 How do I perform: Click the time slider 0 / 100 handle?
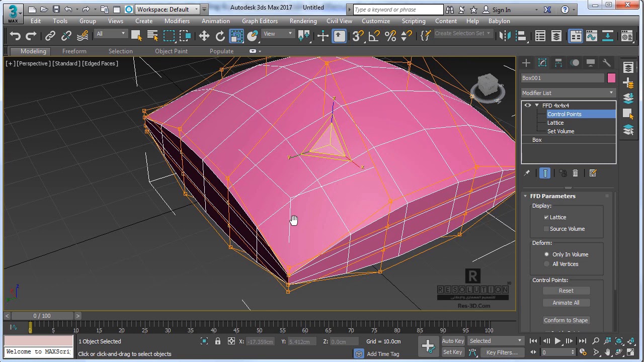point(42,316)
